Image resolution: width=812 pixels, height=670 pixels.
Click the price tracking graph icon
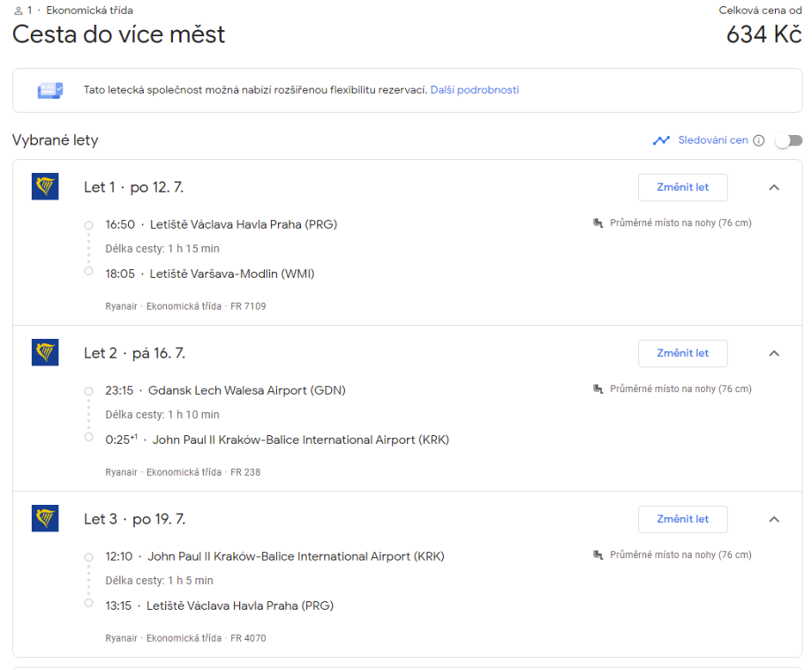tap(661, 140)
